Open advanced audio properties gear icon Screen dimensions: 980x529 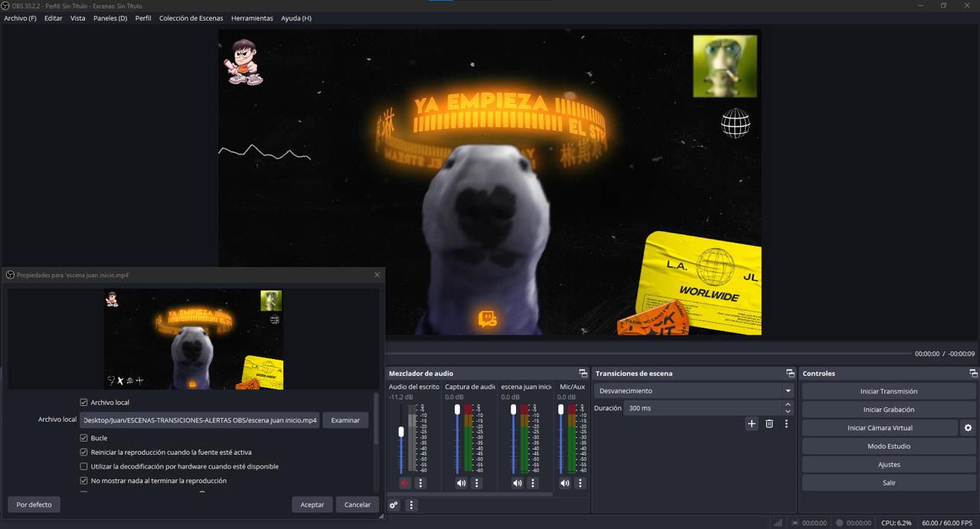pos(394,505)
